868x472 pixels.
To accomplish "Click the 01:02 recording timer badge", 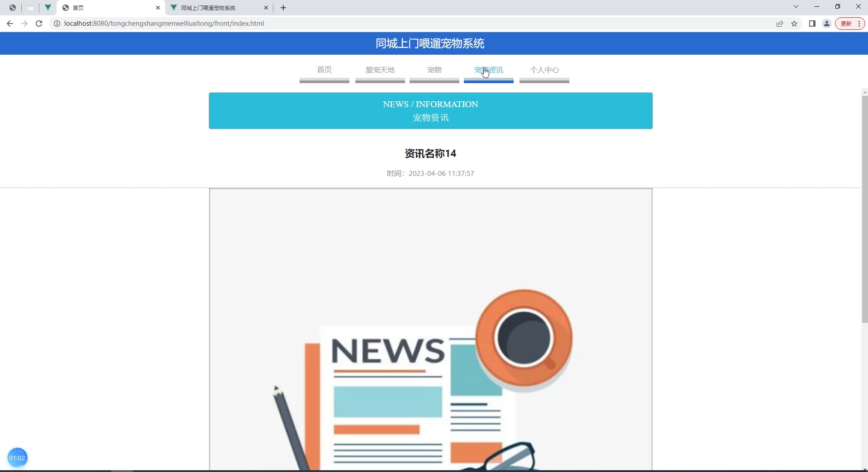I will [x=17, y=458].
